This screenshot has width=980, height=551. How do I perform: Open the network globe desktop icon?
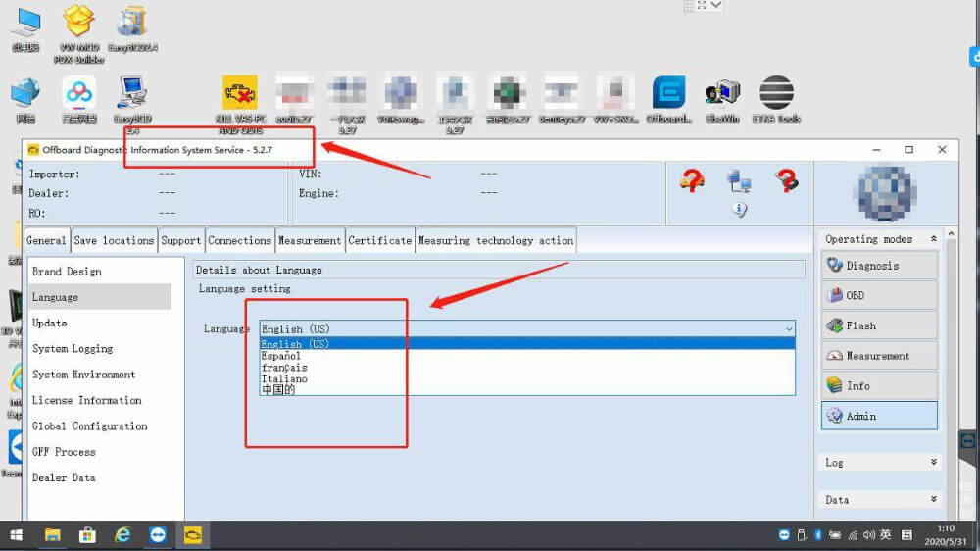point(25,99)
